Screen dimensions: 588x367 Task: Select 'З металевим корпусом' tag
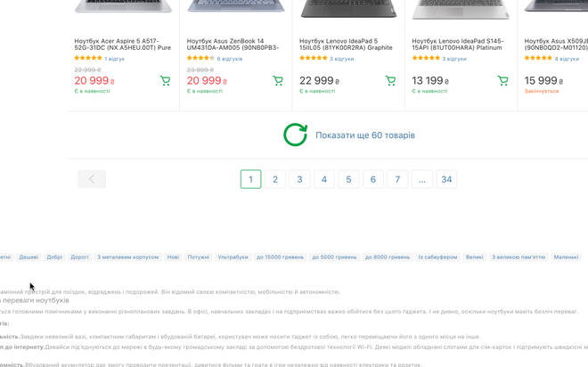[127, 257]
